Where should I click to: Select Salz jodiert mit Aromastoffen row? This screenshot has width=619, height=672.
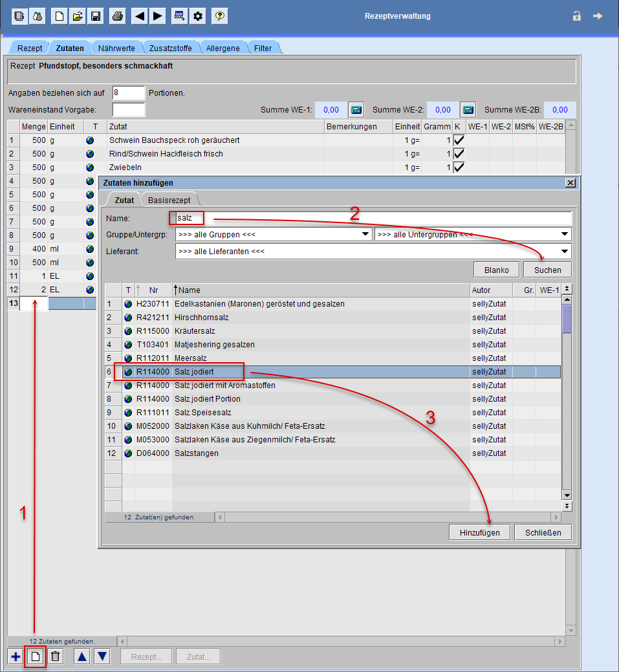click(x=333, y=385)
